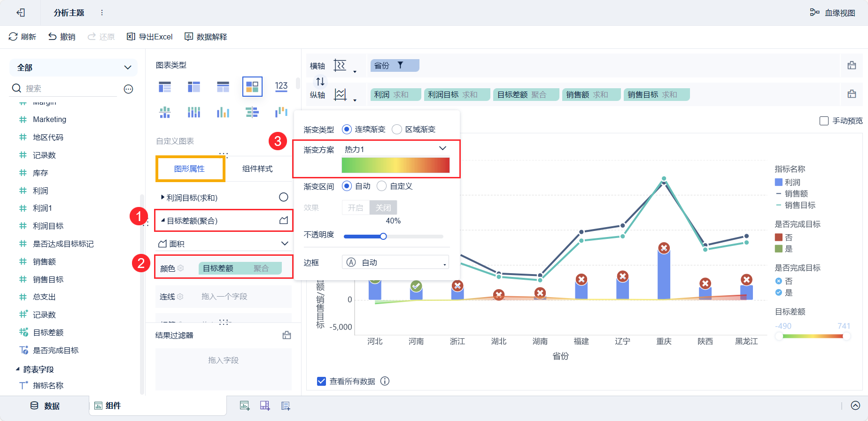868x421 pixels.
Task: Switch to the 图形属性 tab
Action: click(x=190, y=168)
